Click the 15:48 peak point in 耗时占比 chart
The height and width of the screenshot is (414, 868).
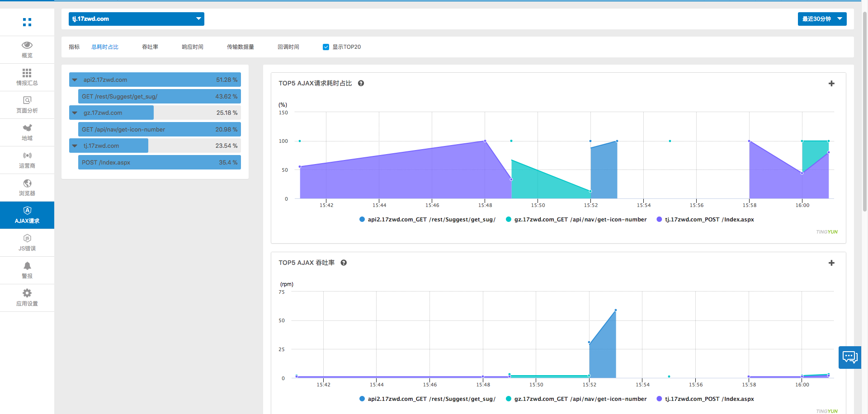pos(485,141)
